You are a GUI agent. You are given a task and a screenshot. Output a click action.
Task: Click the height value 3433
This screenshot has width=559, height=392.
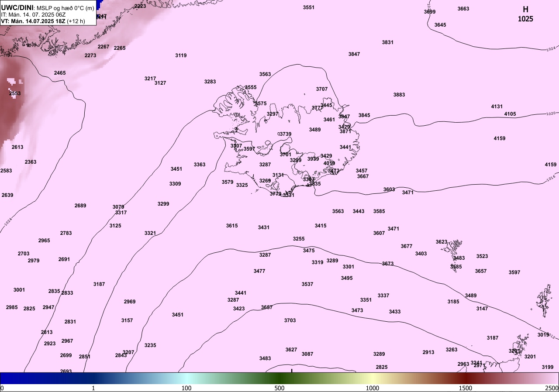395,312
